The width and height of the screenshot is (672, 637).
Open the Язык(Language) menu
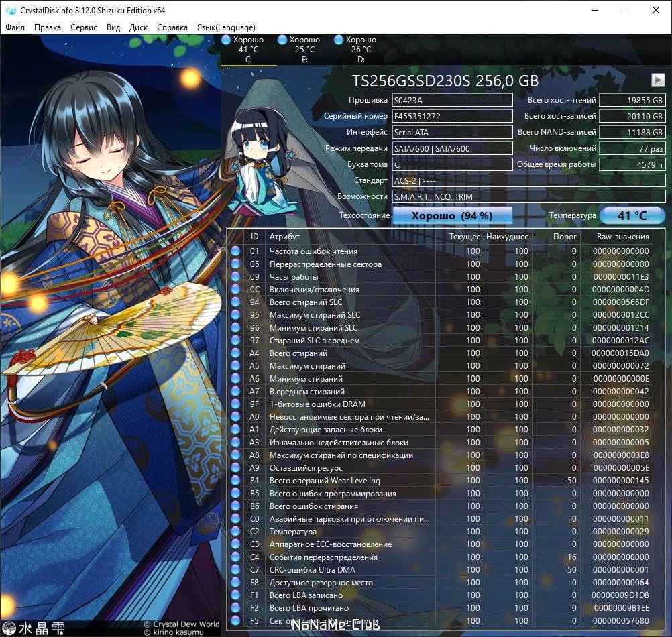(x=226, y=27)
